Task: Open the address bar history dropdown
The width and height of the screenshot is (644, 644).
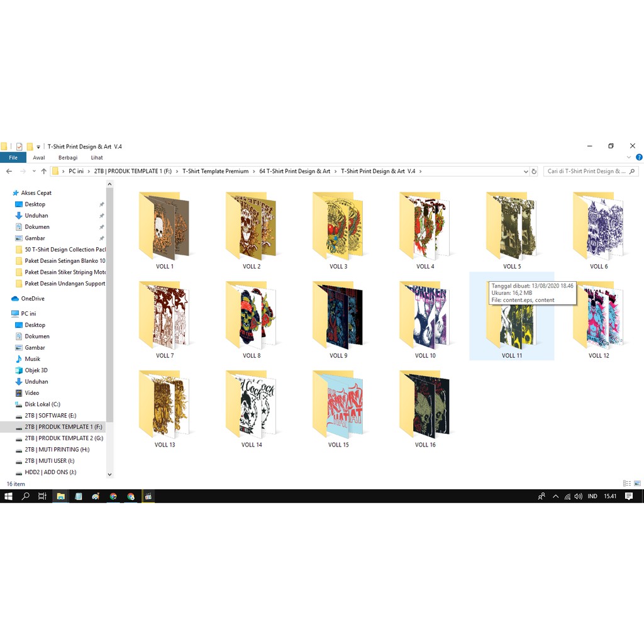Action: click(x=526, y=172)
